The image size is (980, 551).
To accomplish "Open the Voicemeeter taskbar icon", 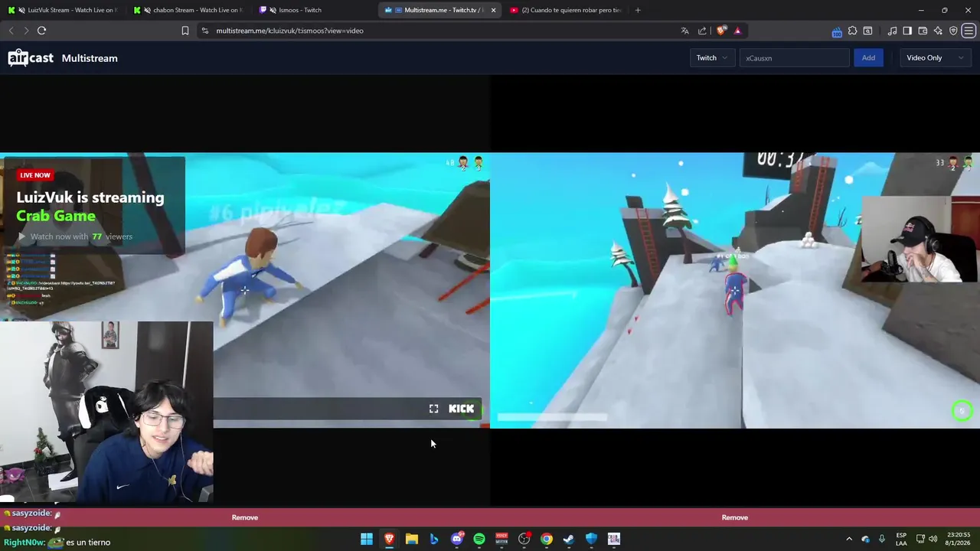I will tap(501, 539).
